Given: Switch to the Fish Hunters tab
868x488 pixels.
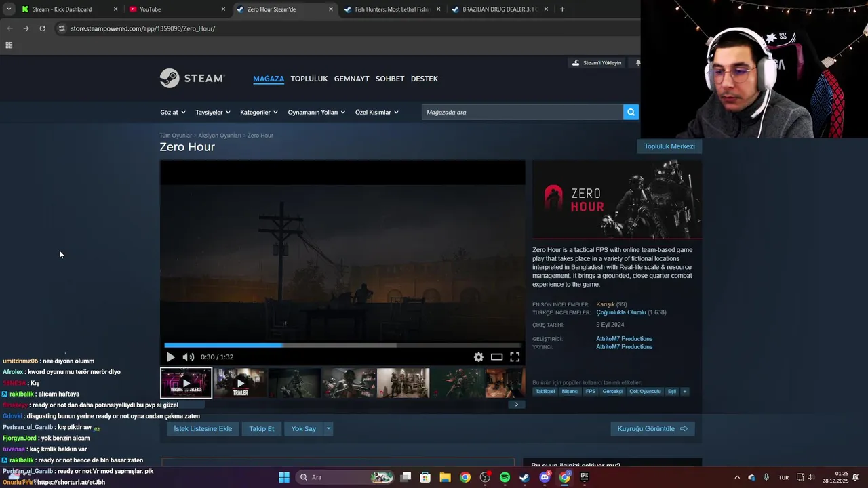Looking at the screenshot, I should [x=392, y=9].
